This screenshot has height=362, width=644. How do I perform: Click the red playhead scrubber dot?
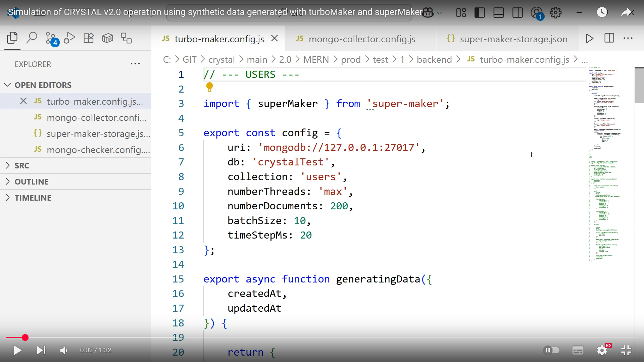[x=25, y=338]
